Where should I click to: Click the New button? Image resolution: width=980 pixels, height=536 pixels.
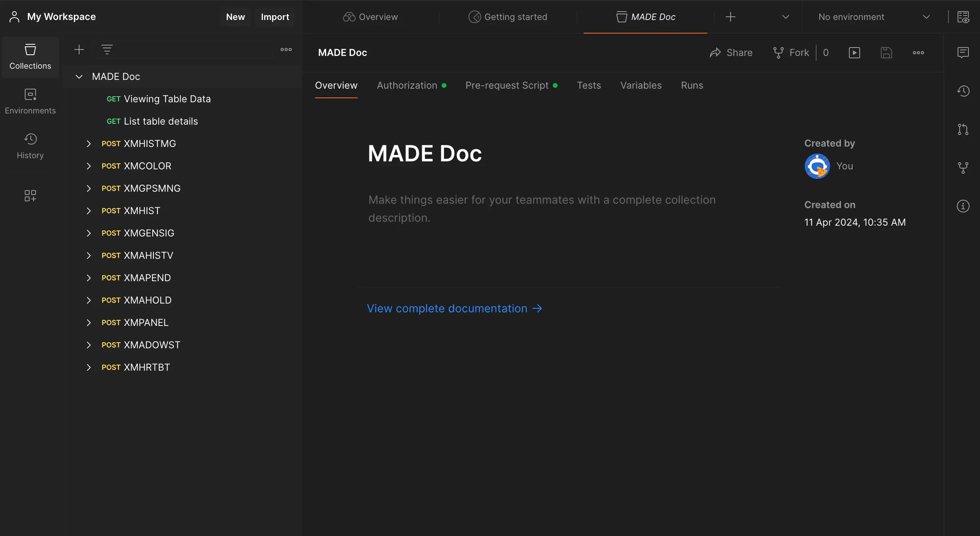point(235,17)
